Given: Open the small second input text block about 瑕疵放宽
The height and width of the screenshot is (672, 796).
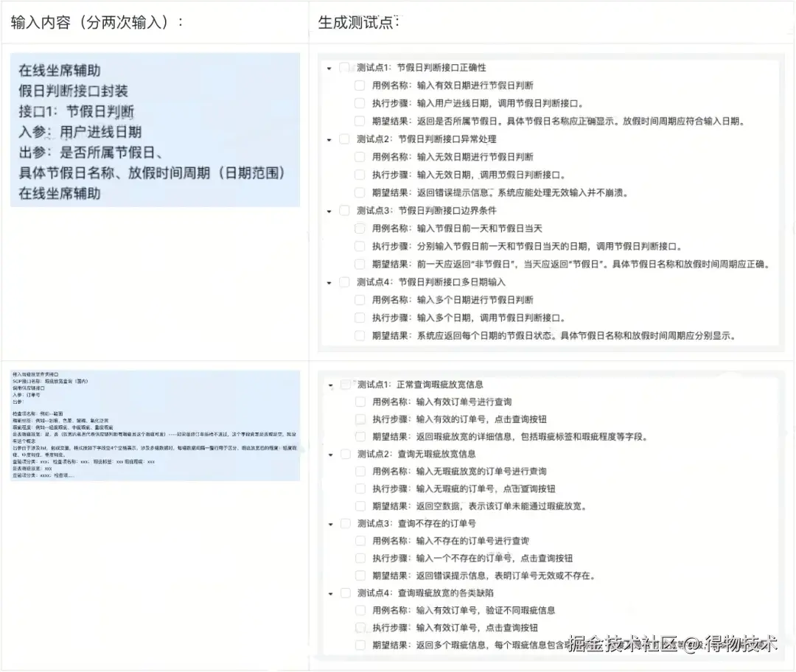Looking at the screenshot, I should [x=155, y=425].
